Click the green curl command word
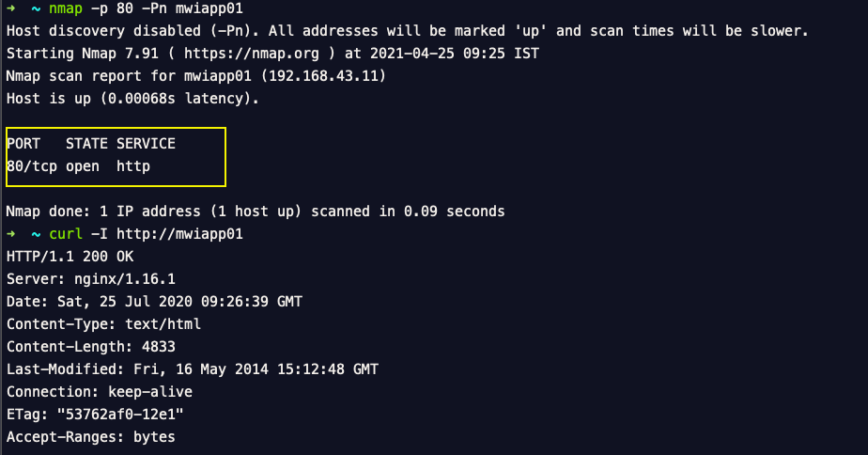This screenshot has height=455, width=868. pos(66,234)
